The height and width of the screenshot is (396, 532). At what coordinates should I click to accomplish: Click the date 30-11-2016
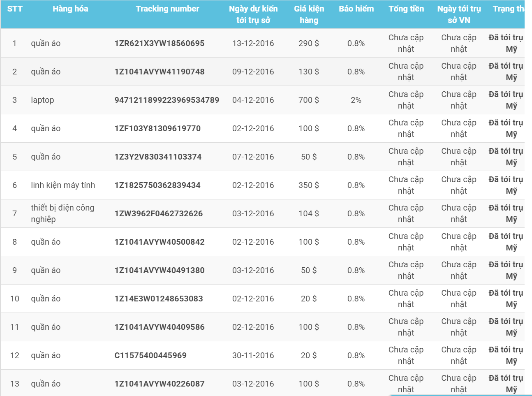(253, 355)
